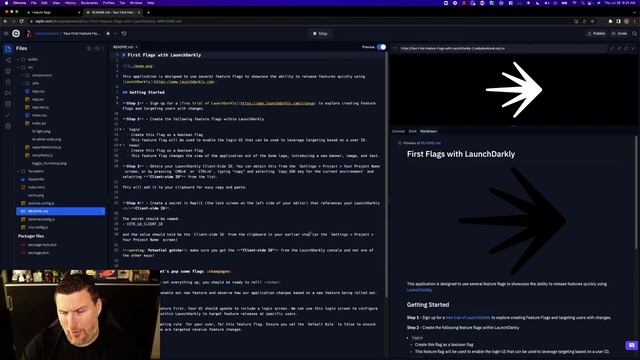Follow the LaunchDarkly link in preview
Image resolution: width=640 pixels, height=360 pixels.
coord(419,290)
